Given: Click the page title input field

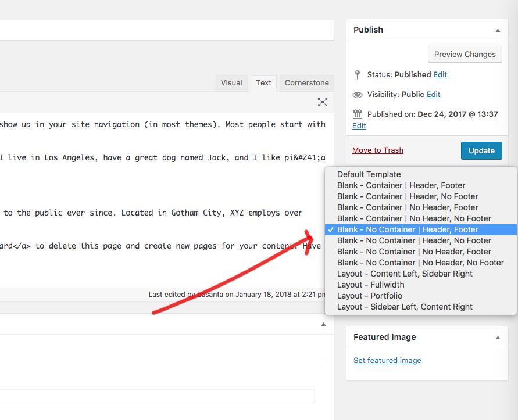Looking at the screenshot, I should point(163,30).
